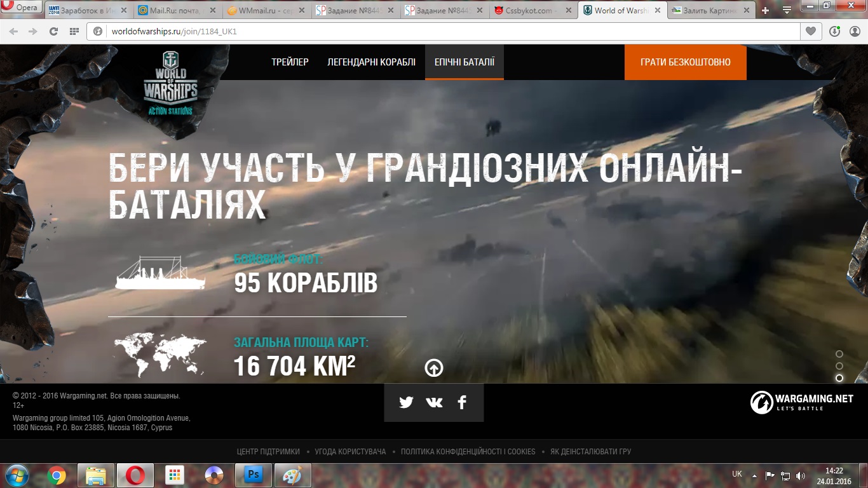Open Photoshop from the taskbar
Viewport: 868px width, 488px height.
click(x=254, y=475)
